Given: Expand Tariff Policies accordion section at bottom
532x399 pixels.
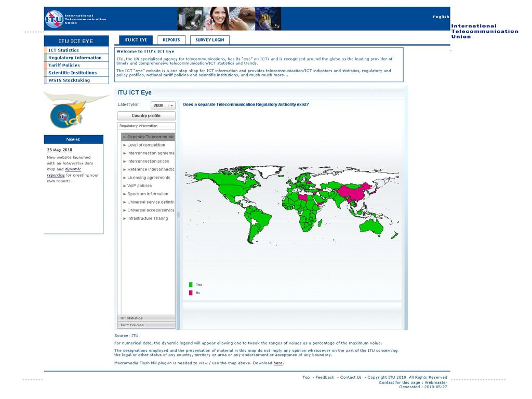Looking at the screenshot, I should (146, 325).
